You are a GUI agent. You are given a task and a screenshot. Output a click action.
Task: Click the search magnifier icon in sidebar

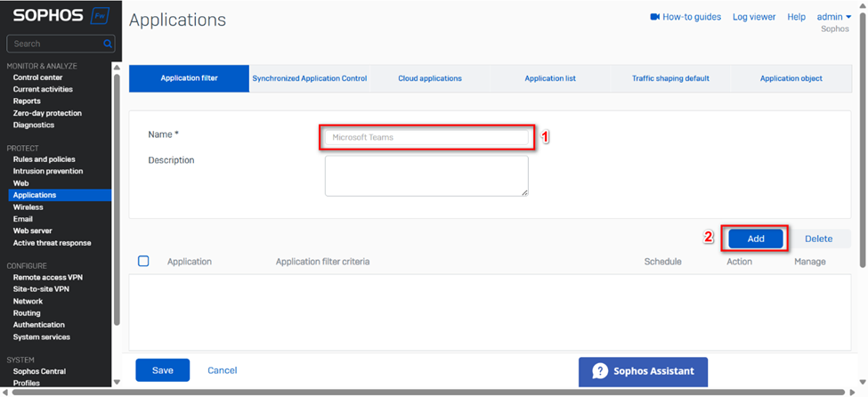pyautogui.click(x=108, y=44)
